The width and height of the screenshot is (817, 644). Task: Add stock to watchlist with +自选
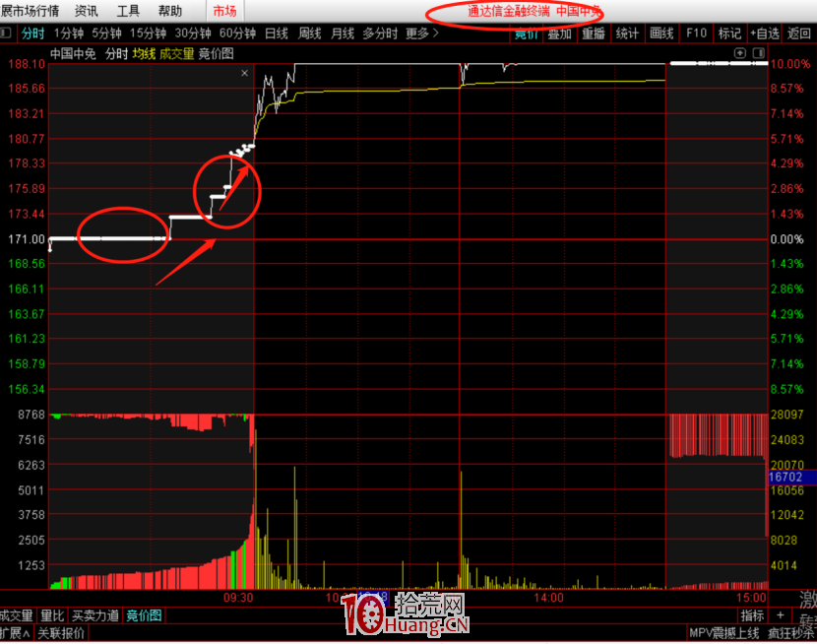[765, 33]
